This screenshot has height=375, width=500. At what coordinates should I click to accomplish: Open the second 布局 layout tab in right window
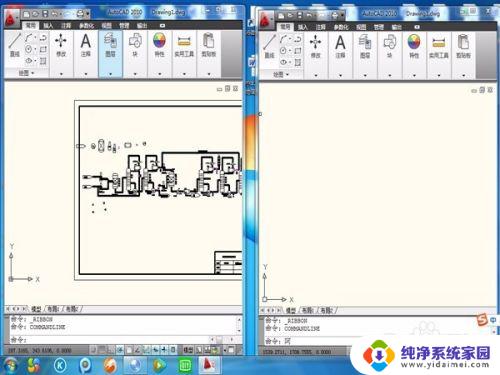tap(327, 311)
